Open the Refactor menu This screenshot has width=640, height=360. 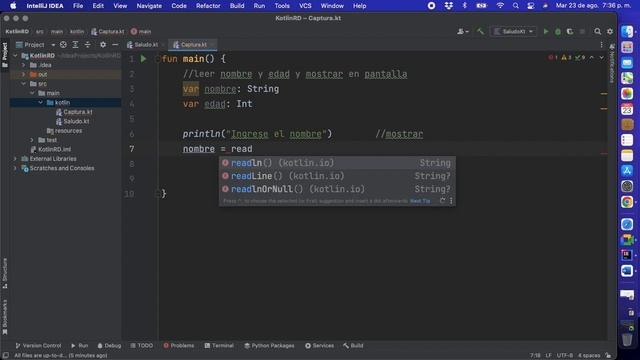click(208, 6)
